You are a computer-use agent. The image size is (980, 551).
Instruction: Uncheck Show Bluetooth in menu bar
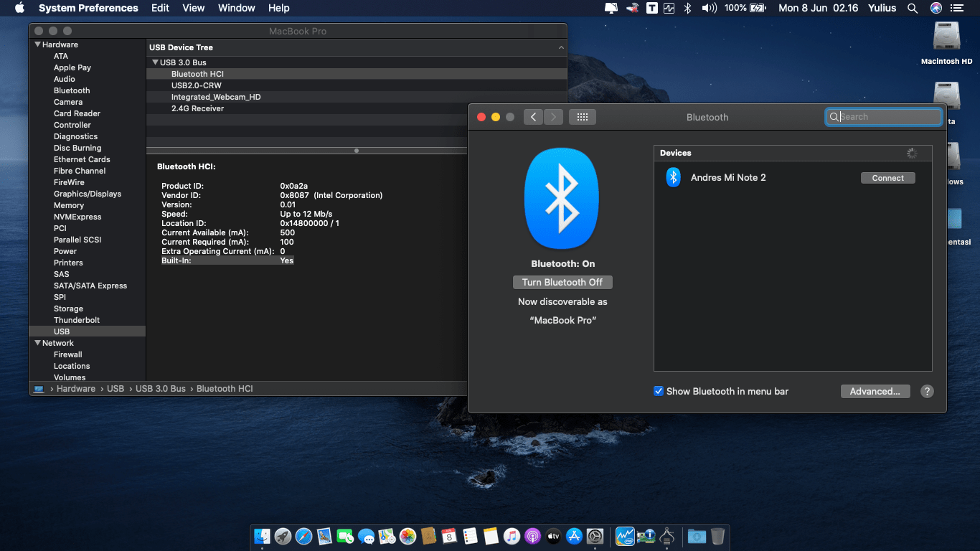659,391
